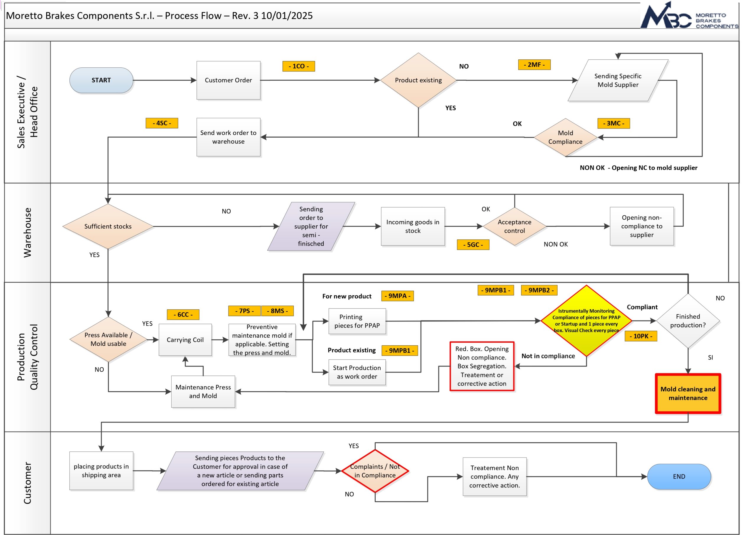Click the 'SI' label under Finished production

click(x=710, y=357)
